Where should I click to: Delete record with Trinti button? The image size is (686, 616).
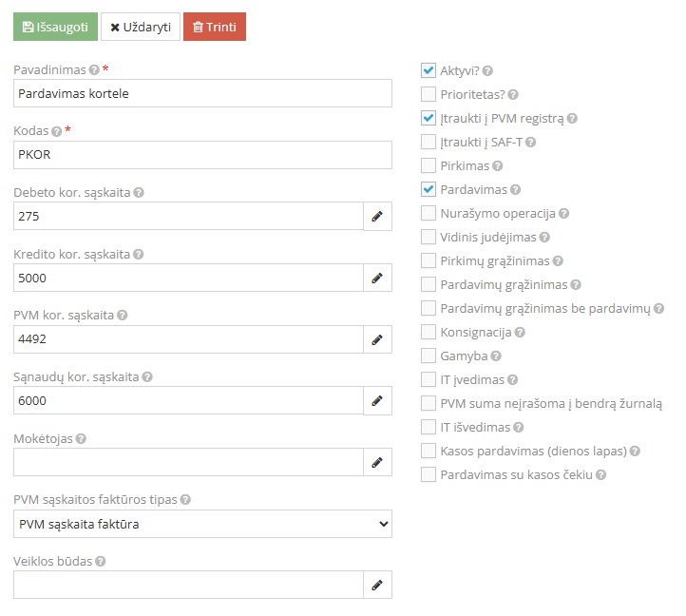tap(215, 28)
